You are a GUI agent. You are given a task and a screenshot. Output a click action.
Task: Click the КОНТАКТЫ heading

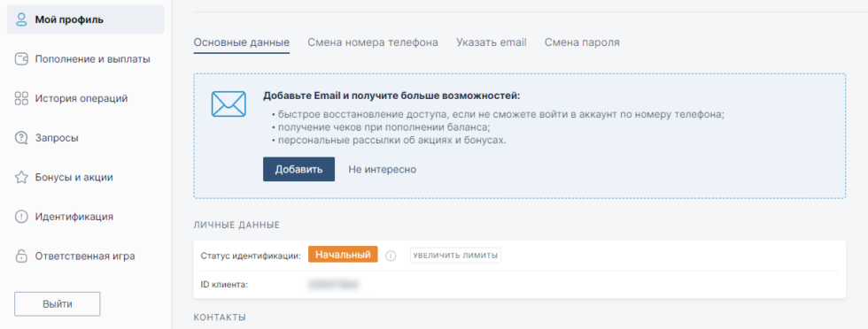tap(220, 318)
